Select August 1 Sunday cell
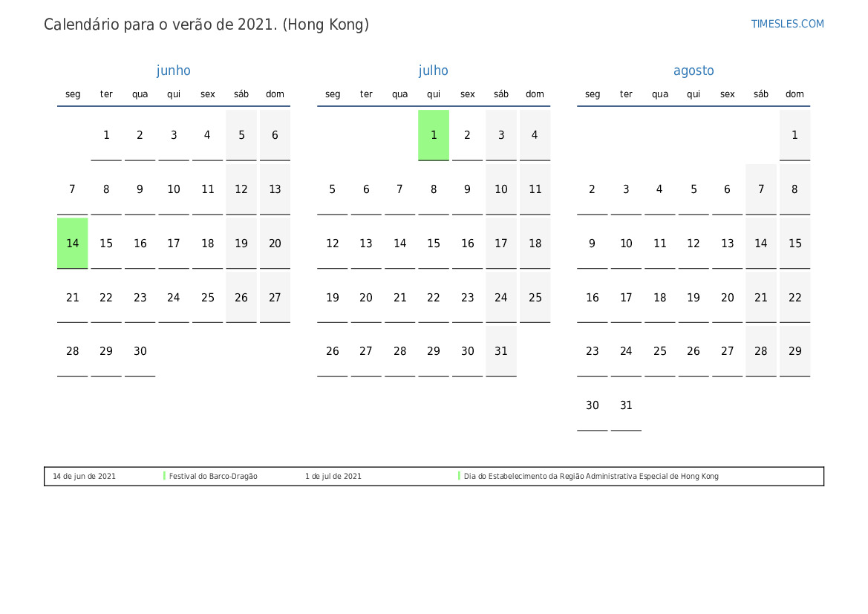Screen dimensions: 868x614 click(794, 134)
